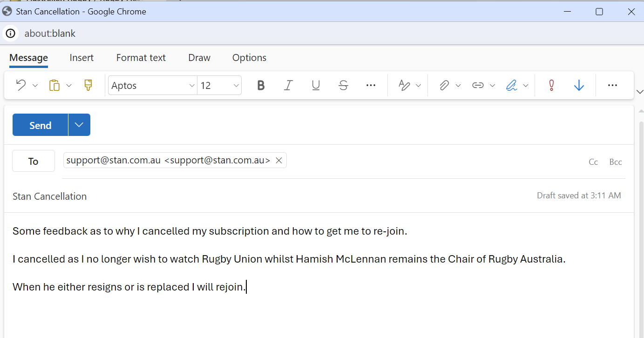Image resolution: width=644 pixels, height=338 pixels.
Task: Expand the Send options dropdown arrow
Action: 79,125
